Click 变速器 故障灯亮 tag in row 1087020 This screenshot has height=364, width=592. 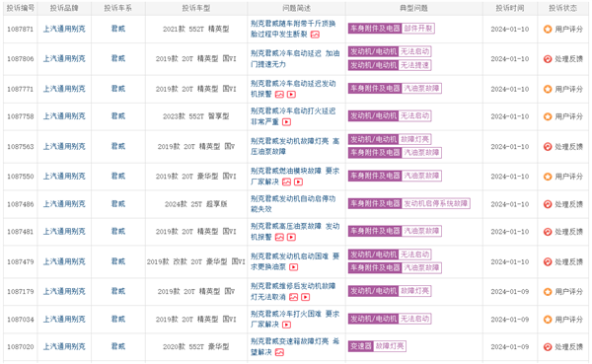tap(377, 346)
